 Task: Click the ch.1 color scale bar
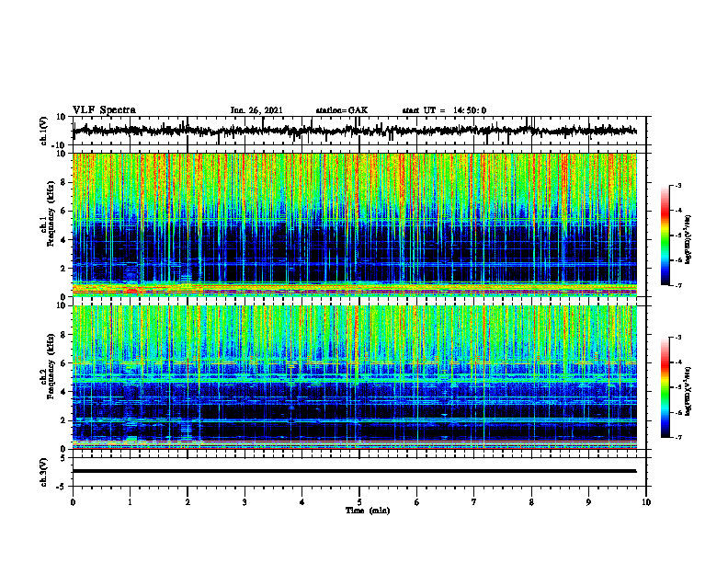point(665,236)
